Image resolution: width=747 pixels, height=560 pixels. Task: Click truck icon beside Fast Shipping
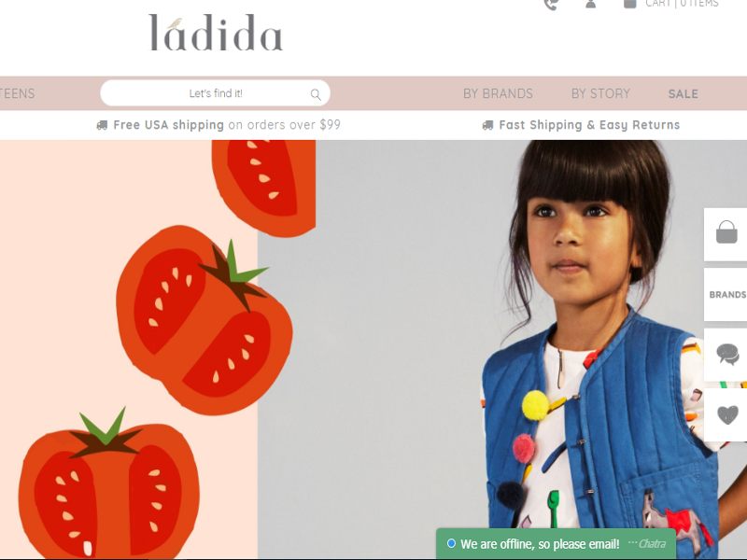[487, 125]
